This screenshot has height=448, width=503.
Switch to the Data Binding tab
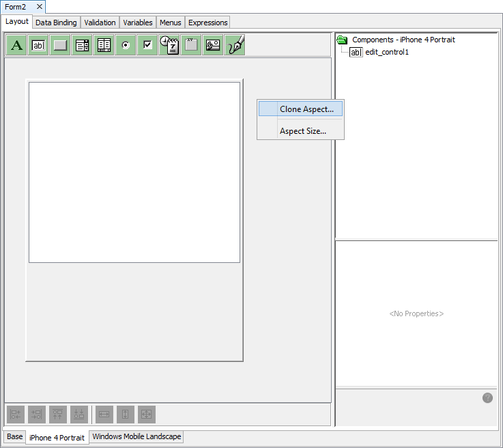56,23
